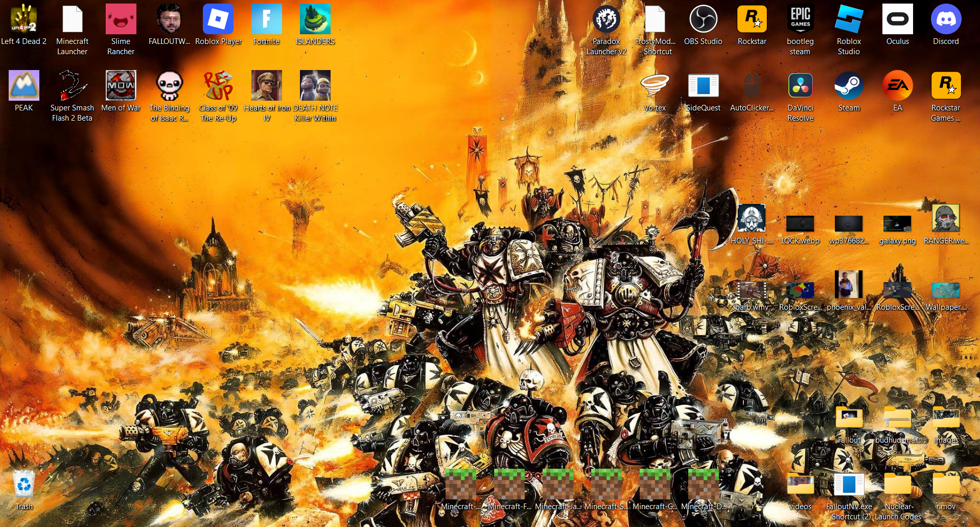
Task: Select the Rockstar icon beside OBS Studio
Action: (x=752, y=19)
